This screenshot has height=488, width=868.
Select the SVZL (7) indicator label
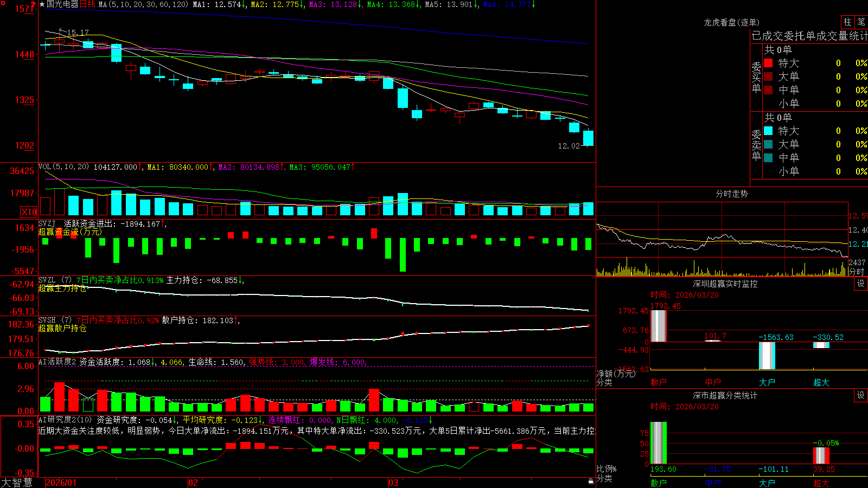pyautogui.click(x=55, y=280)
